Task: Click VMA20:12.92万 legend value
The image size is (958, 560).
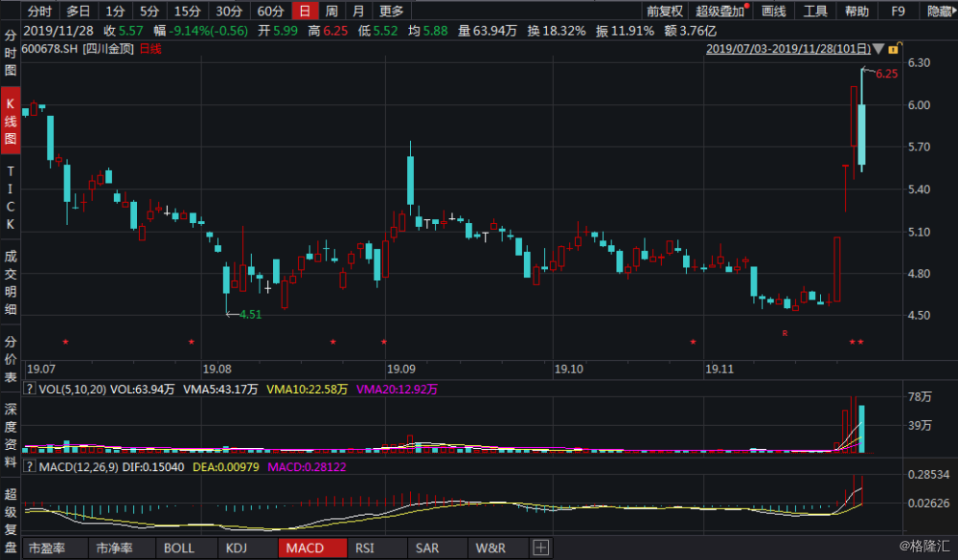Action: pyautogui.click(x=397, y=389)
